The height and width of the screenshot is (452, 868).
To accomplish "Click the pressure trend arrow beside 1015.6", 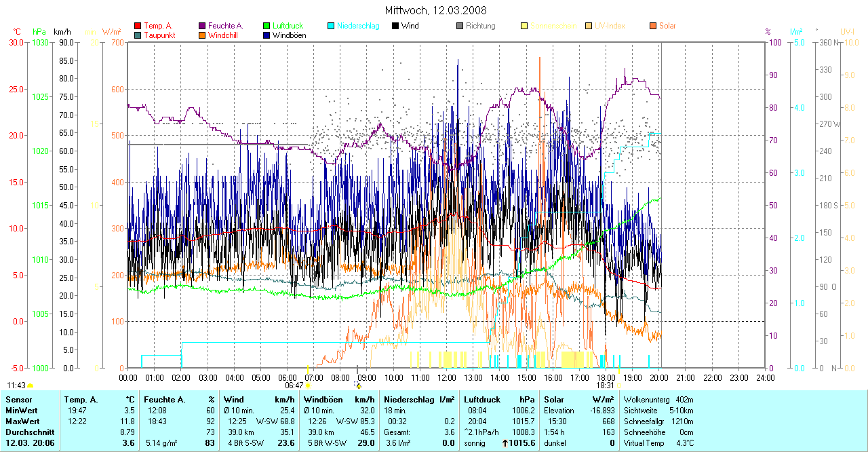I will click(506, 443).
